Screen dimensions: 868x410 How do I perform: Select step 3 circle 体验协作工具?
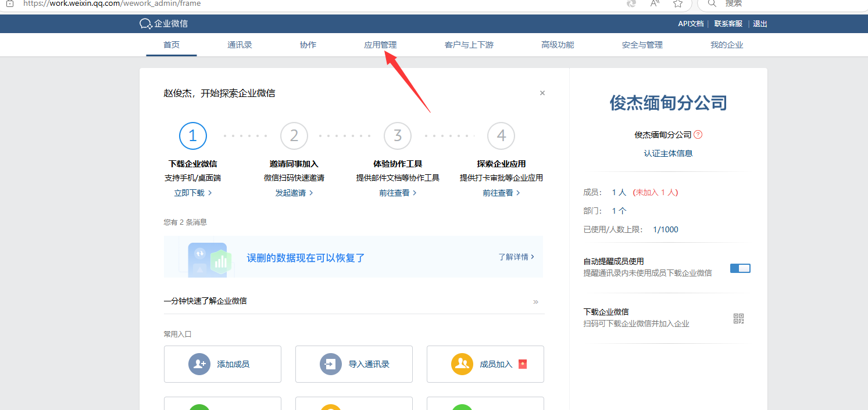tap(398, 136)
